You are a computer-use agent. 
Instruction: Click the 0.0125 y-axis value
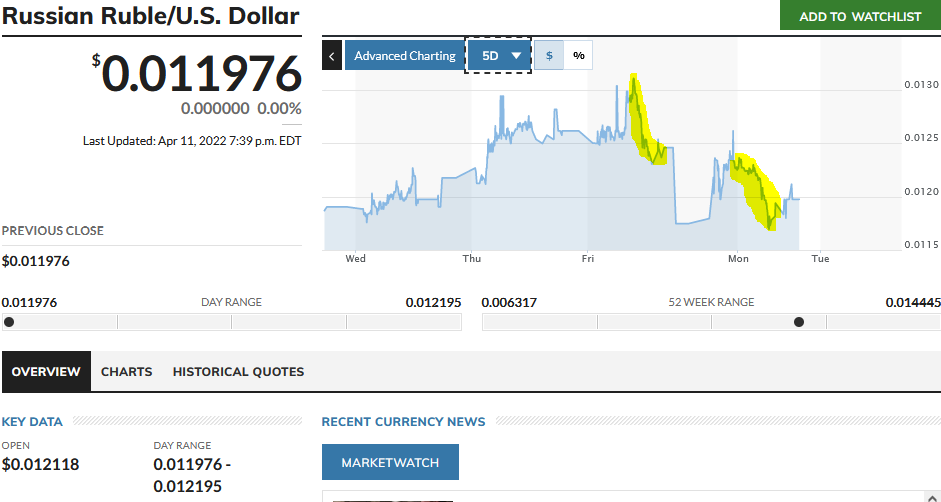922,138
